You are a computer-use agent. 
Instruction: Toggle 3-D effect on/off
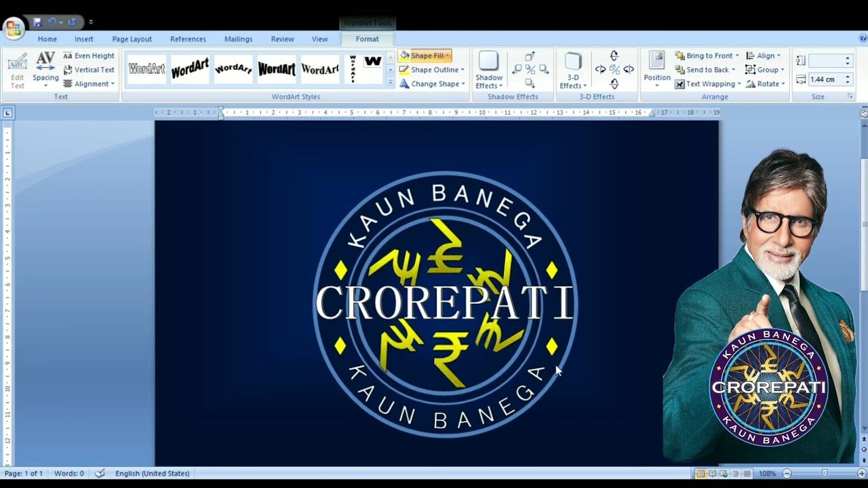click(x=614, y=70)
